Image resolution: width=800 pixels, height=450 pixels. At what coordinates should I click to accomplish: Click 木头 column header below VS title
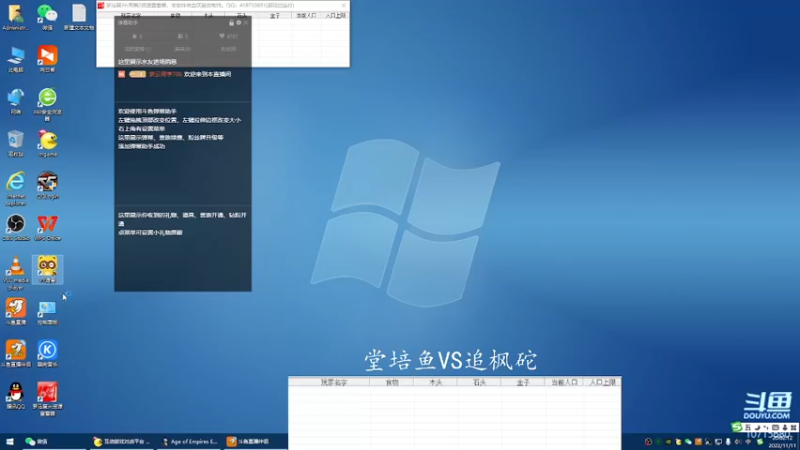(436, 382)
